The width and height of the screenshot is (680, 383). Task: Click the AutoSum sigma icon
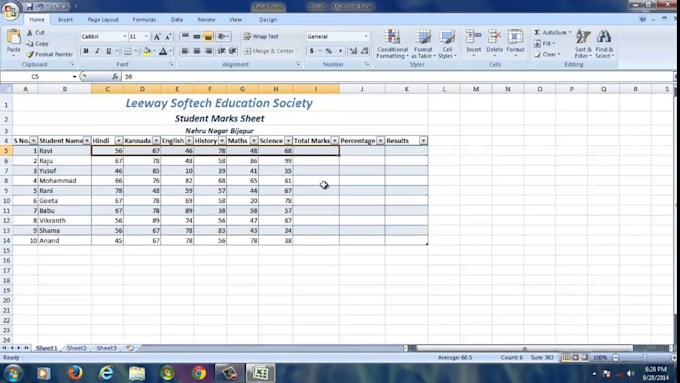click(x=537, y=33)
